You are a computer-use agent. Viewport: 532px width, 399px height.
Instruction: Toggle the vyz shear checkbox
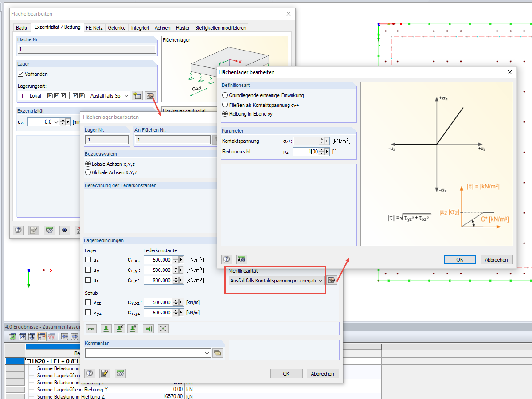point(88,313)
